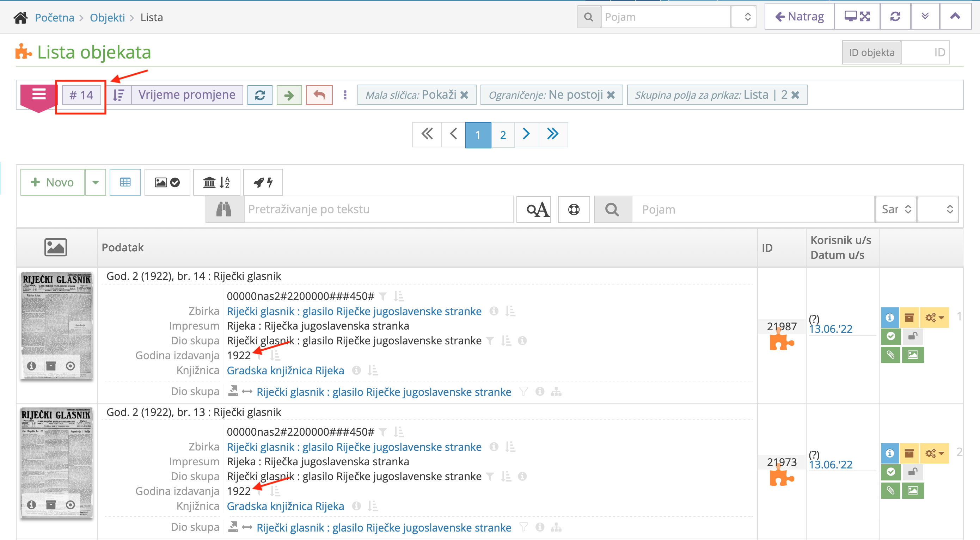This screenshot has width=980, height=540.
Task: Go to previous page with single chevron
Action: coord(453,135)
